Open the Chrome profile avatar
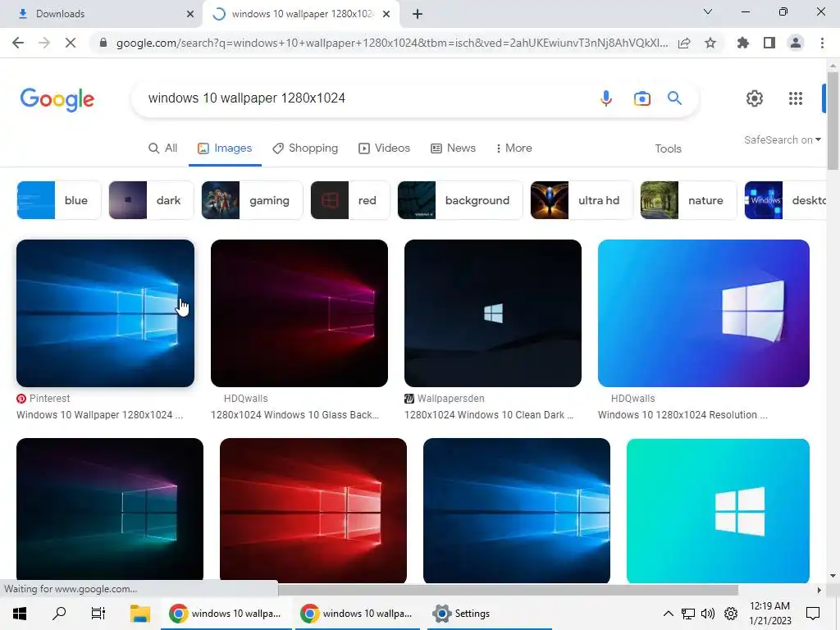 coord(796,43)
